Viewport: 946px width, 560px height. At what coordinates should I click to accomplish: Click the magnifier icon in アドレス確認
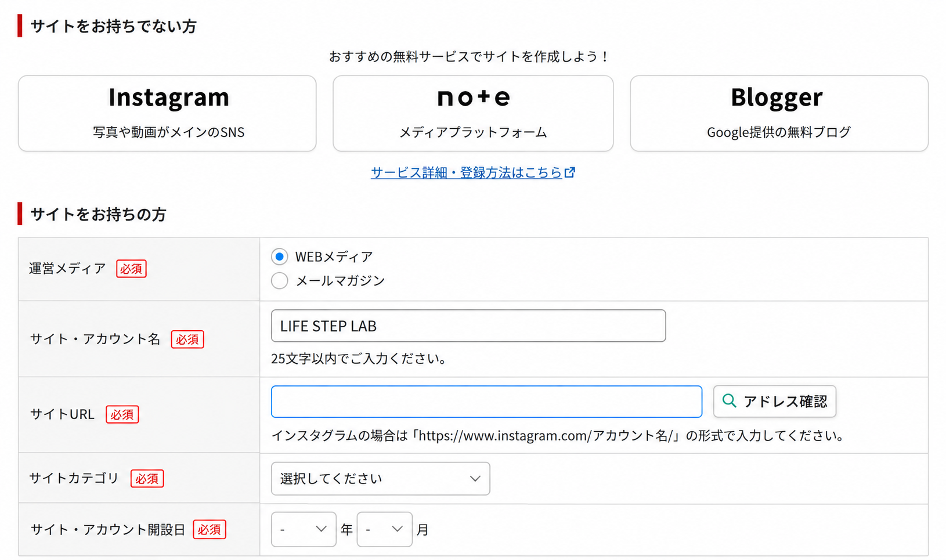click(730, 401)
